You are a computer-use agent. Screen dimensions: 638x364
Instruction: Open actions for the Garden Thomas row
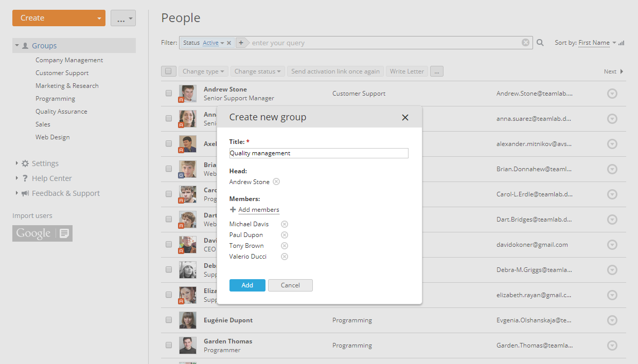click(x=612, y=345)
